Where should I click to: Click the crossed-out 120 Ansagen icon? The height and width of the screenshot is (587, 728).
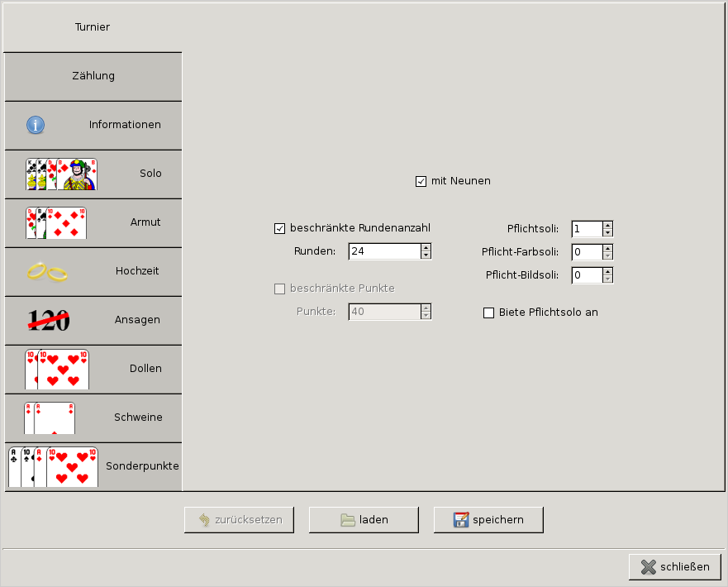(49, 320)
